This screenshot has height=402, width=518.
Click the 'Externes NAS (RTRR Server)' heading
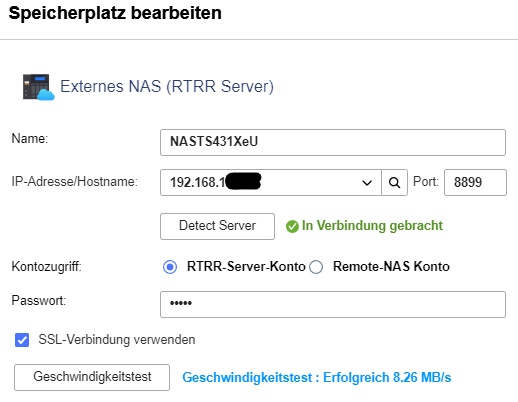point(167,86)
